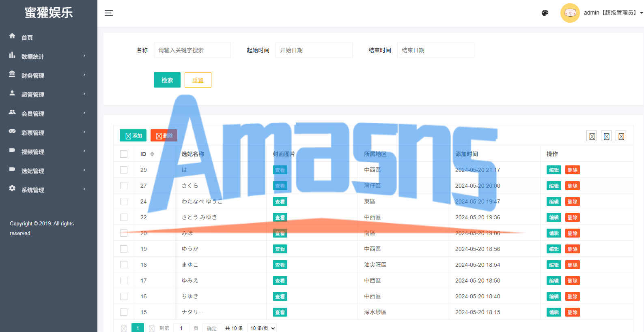Click the gear icon for 系统管理

[12, 188]
